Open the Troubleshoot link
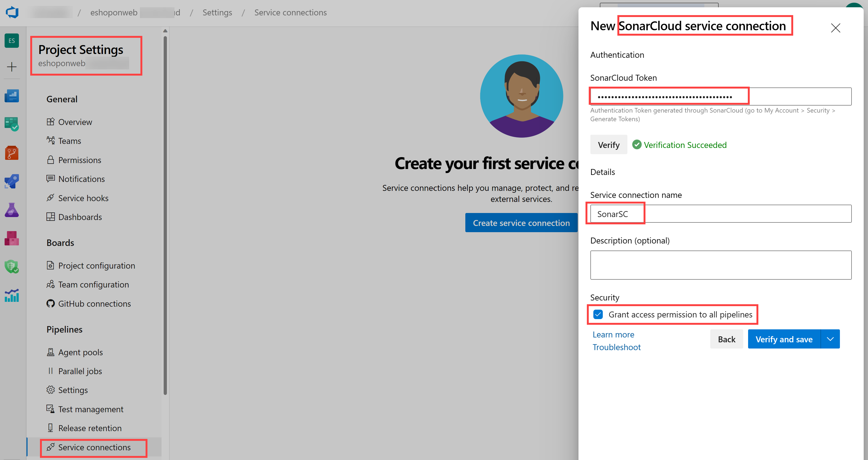The height and width of the screenshot is (460, 868). tap(617, 347)
